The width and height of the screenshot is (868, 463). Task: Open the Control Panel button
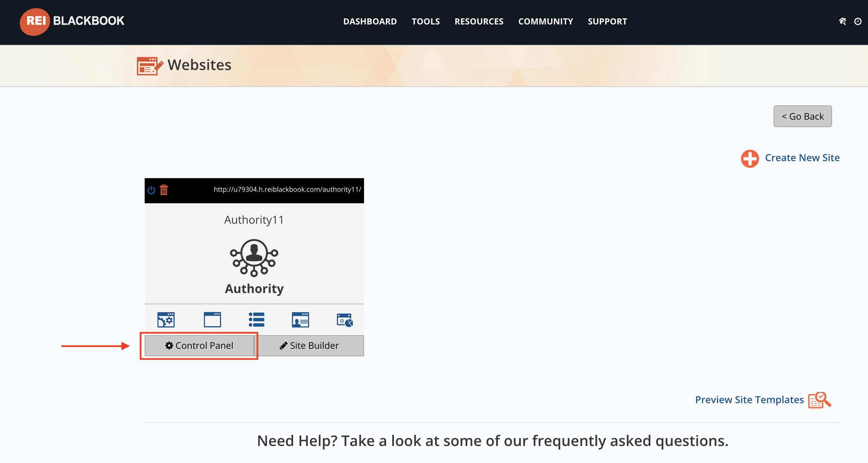pyautogui.click(x=199, y=346)
